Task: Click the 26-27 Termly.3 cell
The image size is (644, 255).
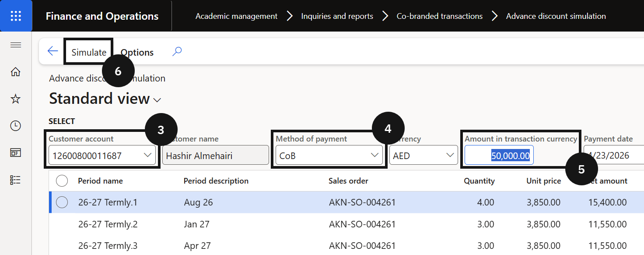Action: coord(108,246)
